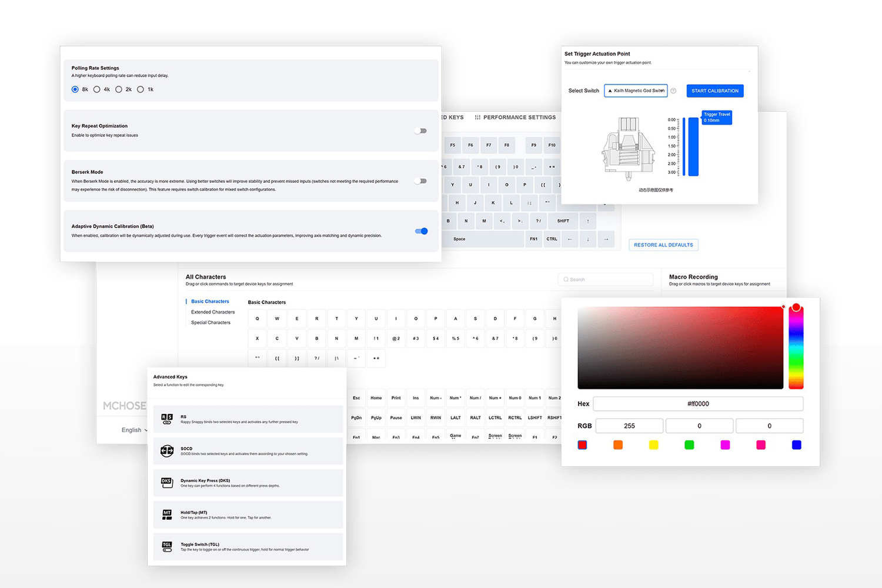Choose the orange preset swatch
Screen dimensions: 882x588
coord(618,445)
